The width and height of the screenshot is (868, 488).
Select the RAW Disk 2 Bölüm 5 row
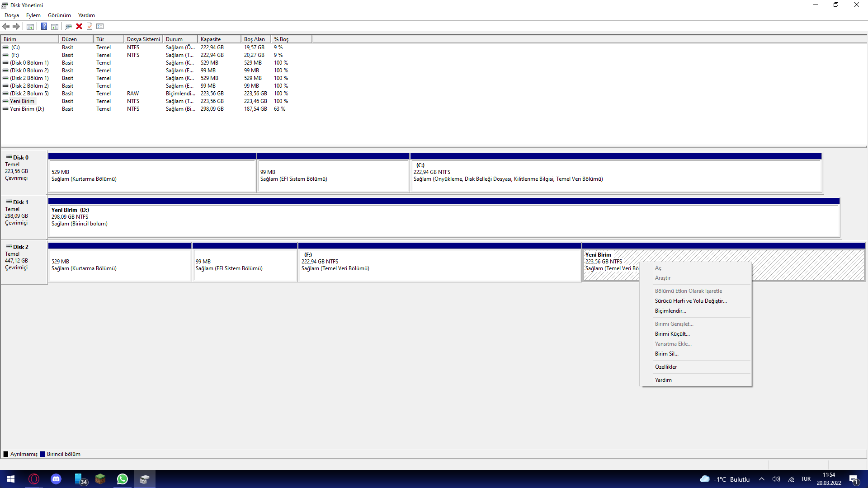click(x=29, y=94)
